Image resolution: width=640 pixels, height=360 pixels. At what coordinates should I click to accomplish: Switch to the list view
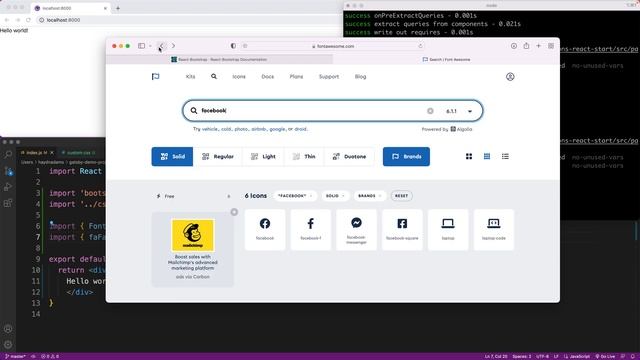(505, 156)
